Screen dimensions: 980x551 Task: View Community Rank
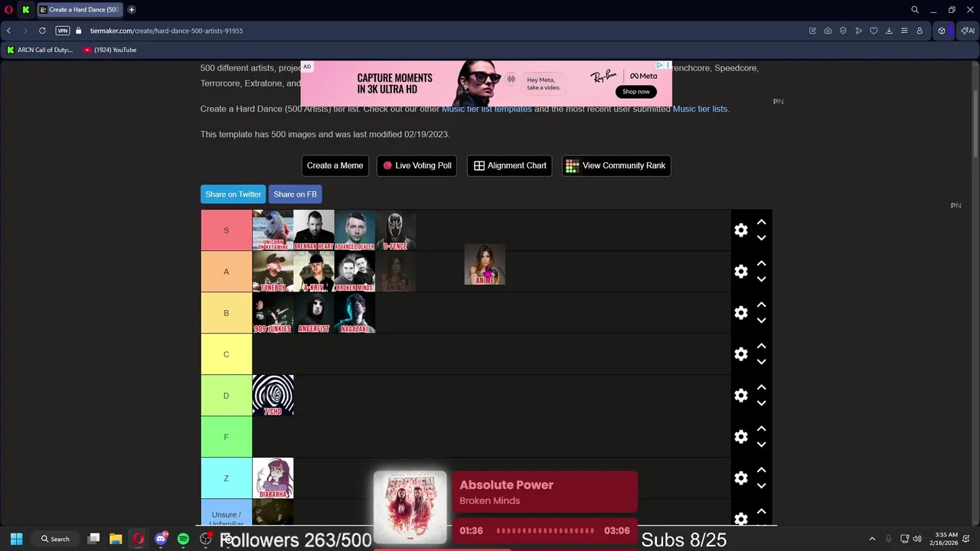616,165
